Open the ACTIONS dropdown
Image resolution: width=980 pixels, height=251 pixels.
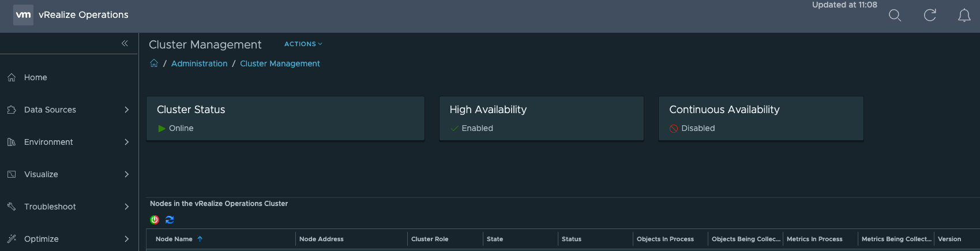click(x=303, y=44)
